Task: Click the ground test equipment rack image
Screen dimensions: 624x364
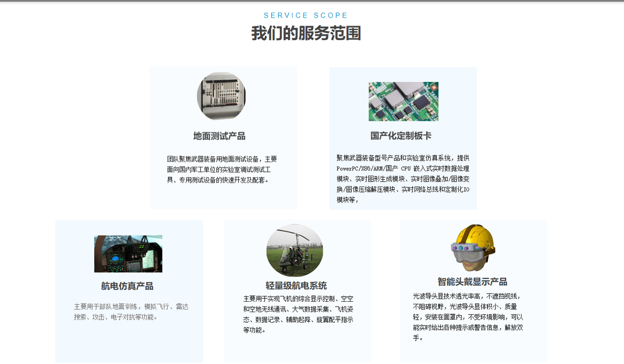Action: coord(221,96)
